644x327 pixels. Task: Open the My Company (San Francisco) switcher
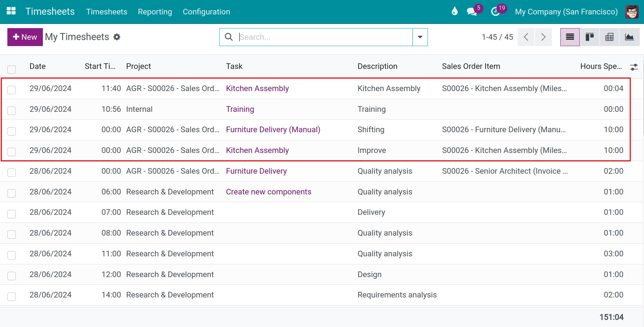(x=566, y=12)
